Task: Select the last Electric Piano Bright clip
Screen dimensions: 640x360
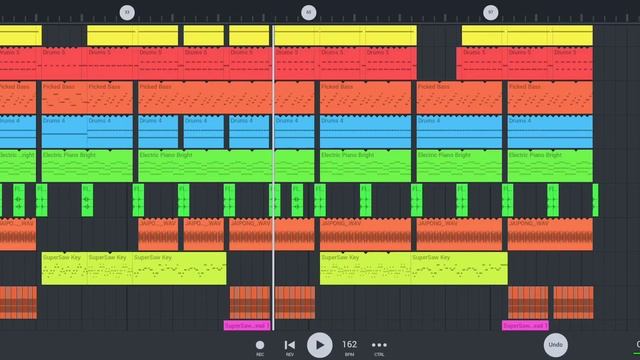Action: coord(550,166)
